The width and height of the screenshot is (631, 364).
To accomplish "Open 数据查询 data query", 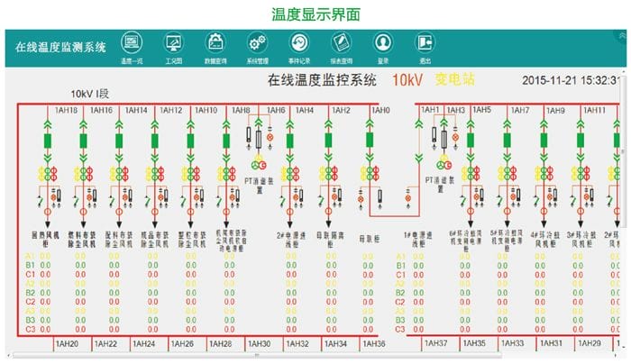I will (x=215, y=42).
